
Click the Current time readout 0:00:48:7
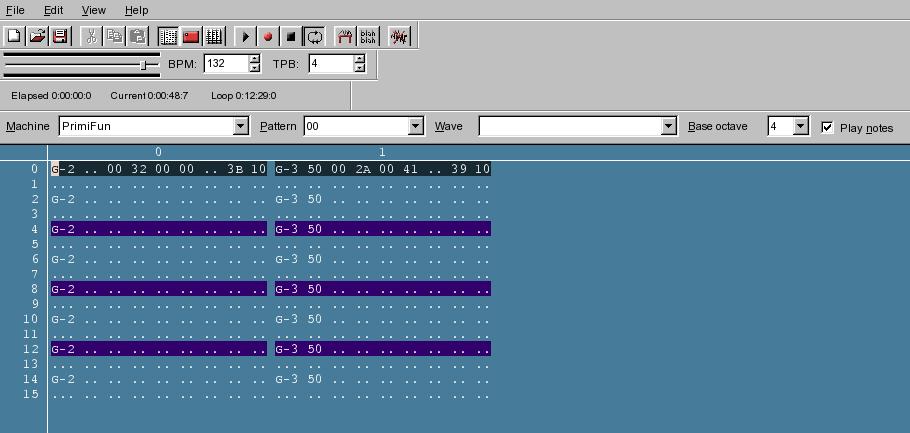149,96
